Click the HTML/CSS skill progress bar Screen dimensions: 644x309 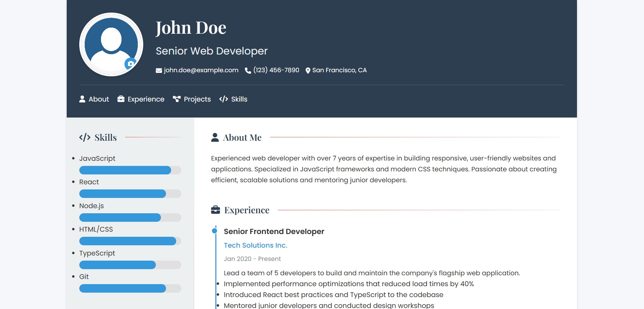[x=130, y=241]
